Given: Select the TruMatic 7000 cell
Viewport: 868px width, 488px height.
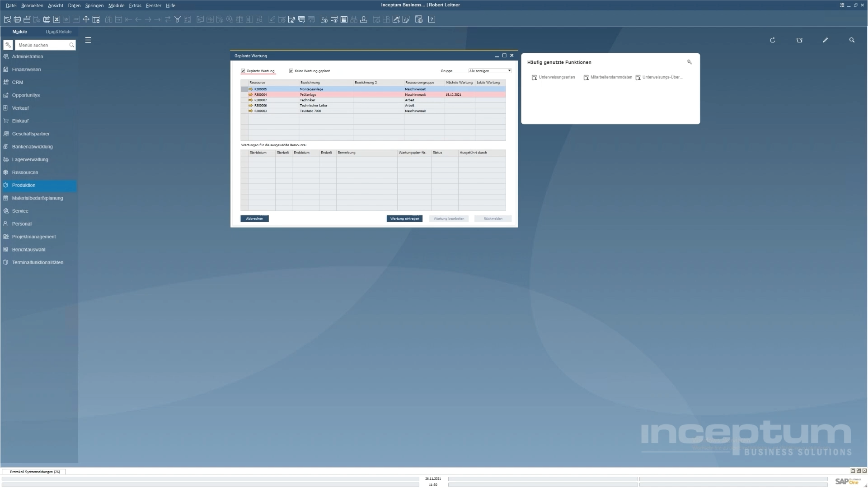Looking at the screenshot, I should (x=326, y=111).
